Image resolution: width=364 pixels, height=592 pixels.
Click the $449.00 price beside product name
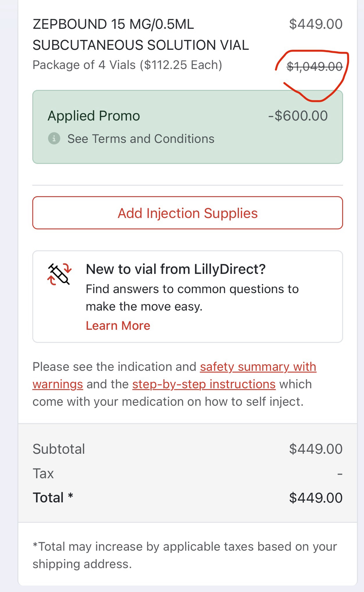(315, 24)
